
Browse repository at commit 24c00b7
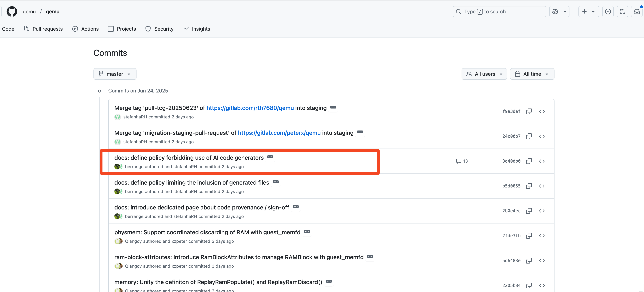point(542,136)
